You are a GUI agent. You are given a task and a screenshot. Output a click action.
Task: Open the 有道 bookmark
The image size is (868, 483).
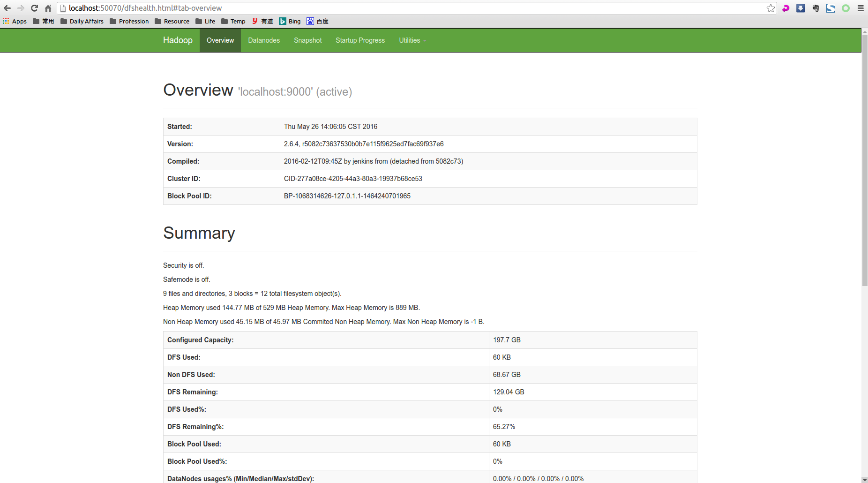coord(262,21)
